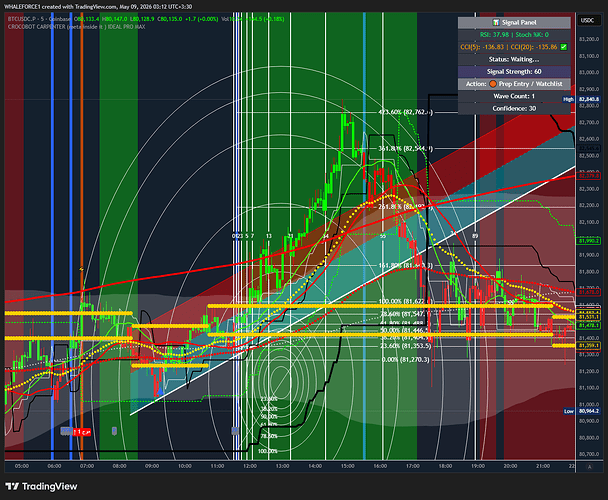
Task: Click the BTCUSDC.P symbol title
Action: tap(22, 19)
